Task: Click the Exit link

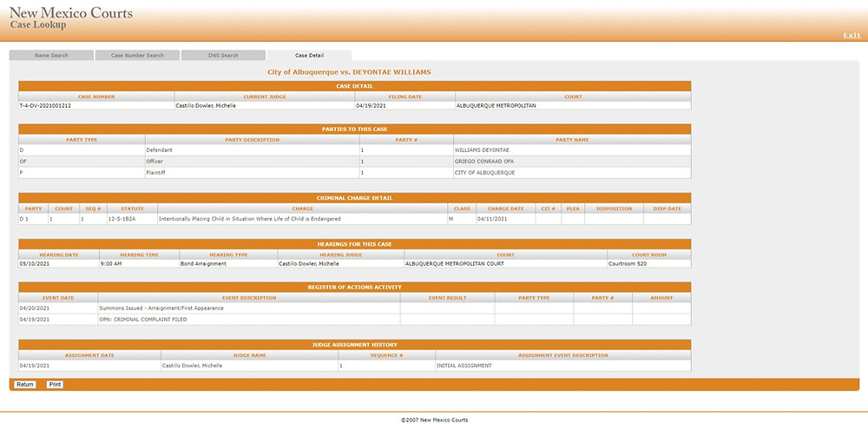Action: click(852, 35)
